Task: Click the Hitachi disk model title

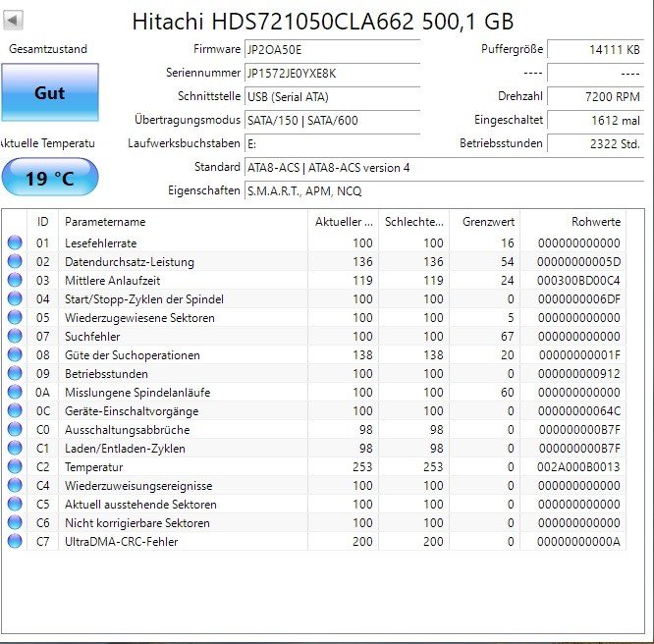Action: click(323, 22)
